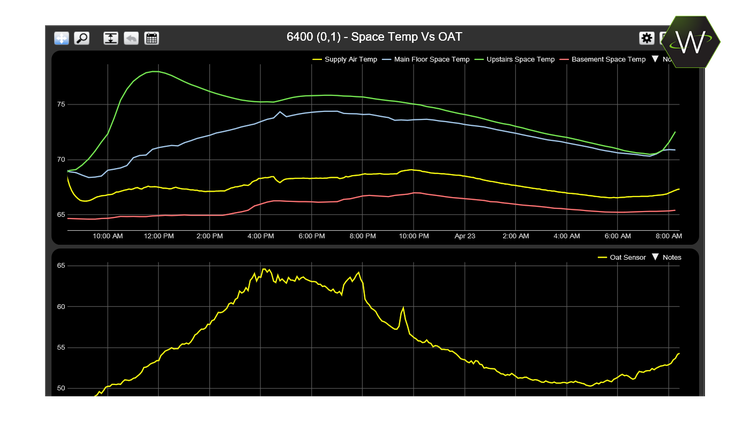750x422 pixels.
Task: Click the 12:00 PM time axis label
Action: click(x=159, y=236)
